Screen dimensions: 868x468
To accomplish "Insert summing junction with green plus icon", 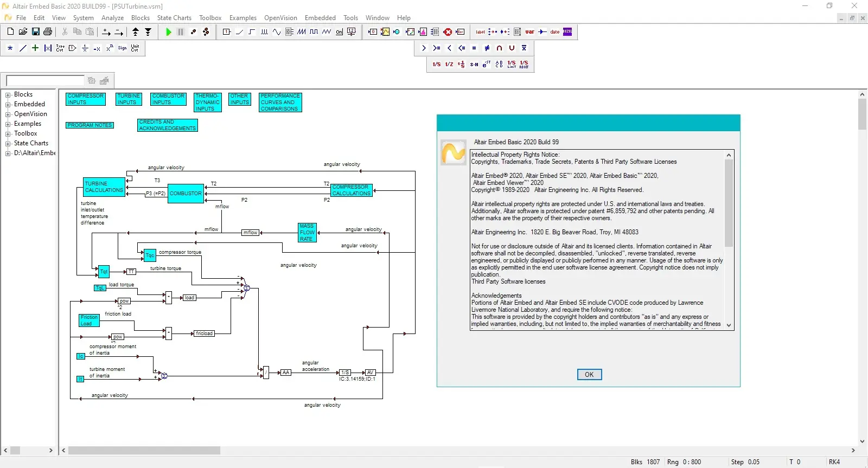I will 35,48.
